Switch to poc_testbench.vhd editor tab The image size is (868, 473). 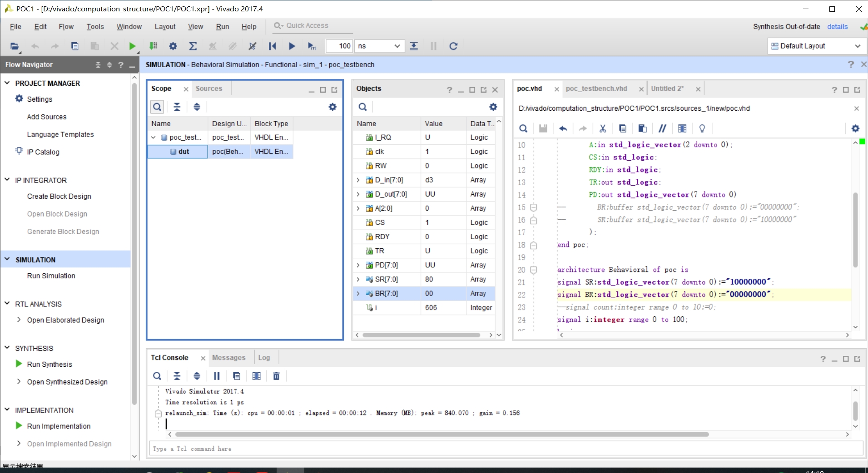[x=596, y=89]
